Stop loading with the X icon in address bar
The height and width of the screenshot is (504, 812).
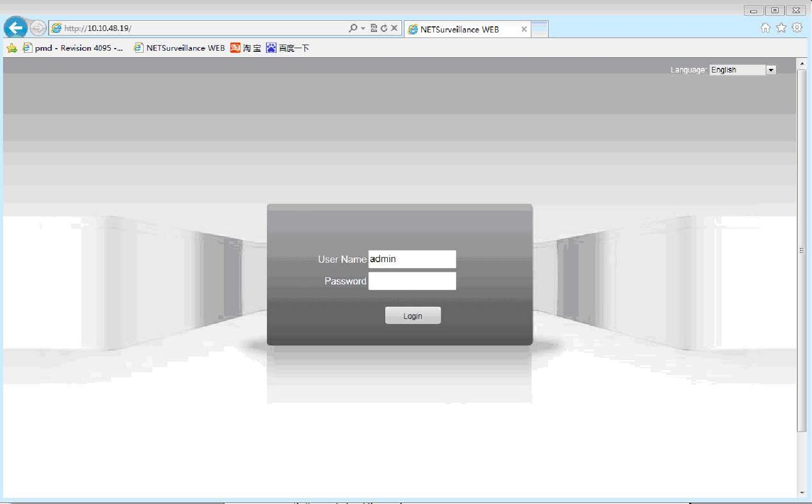coord(394,28)
